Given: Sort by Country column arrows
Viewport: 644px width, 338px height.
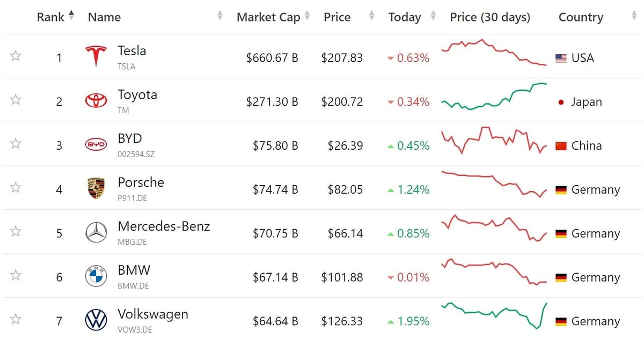Looking at the screenshot, I should (634, 17).
